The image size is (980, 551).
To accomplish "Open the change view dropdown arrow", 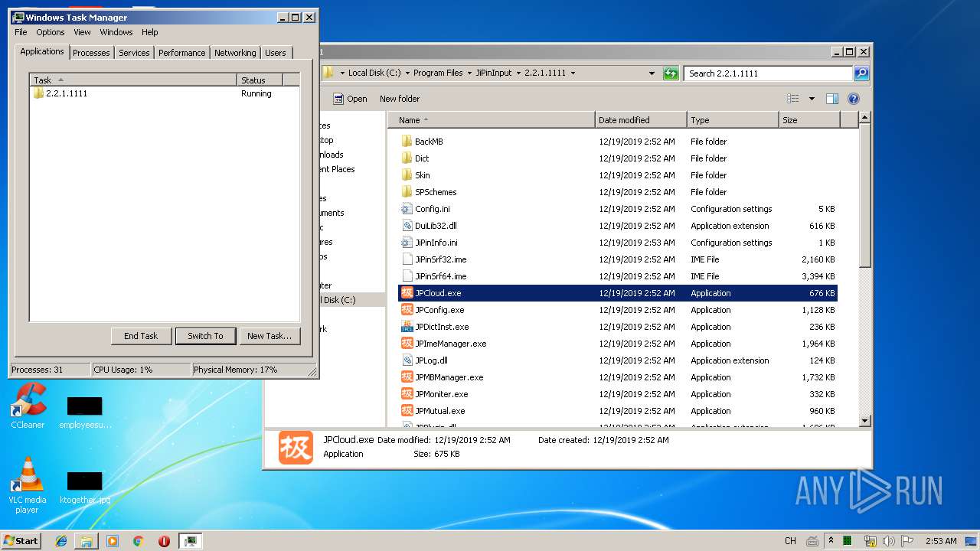I will coord(812,99).
